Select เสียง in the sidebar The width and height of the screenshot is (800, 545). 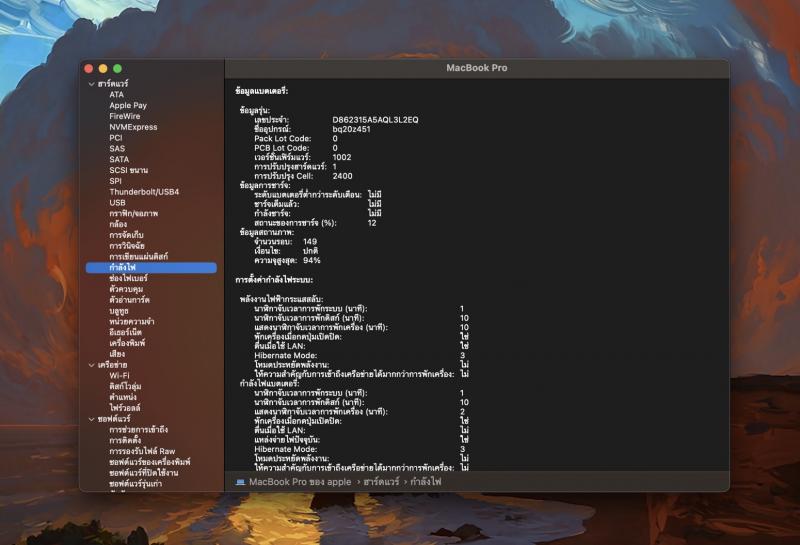point(117,354)
